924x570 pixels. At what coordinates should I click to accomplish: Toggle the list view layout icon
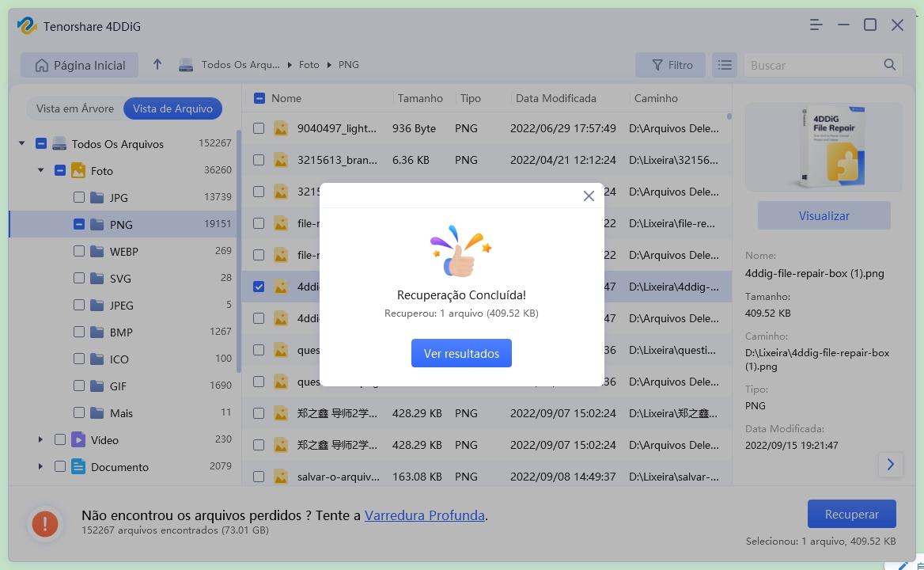pos(725,65)
